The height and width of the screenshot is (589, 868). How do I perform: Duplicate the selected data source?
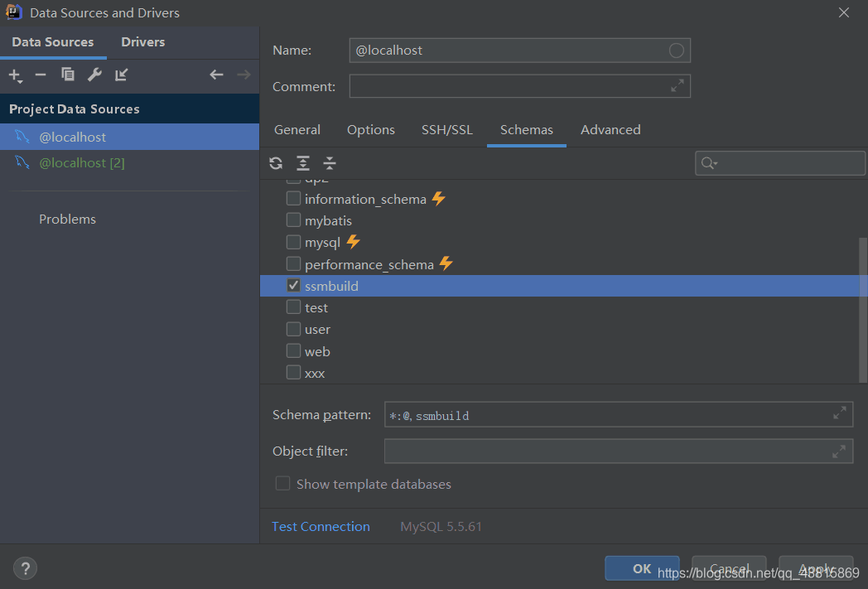point(68,75)
